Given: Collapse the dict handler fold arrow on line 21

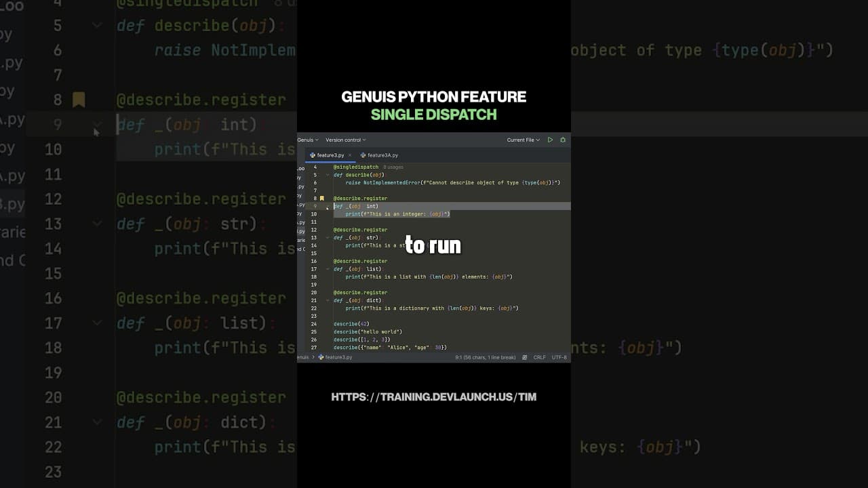Looking at the screenshot, I should [x=327, y=300].
